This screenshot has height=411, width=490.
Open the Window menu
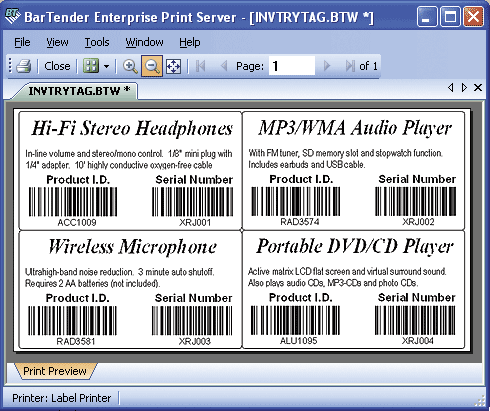(144, 42)
